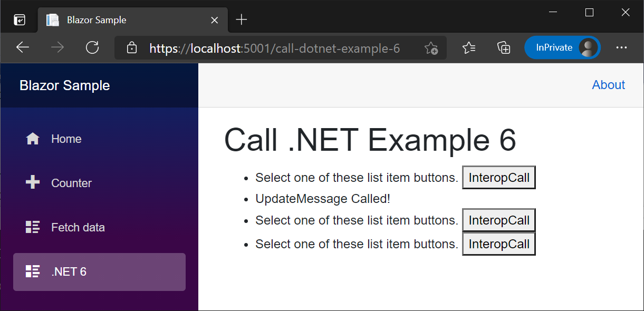Viewport: 644px width, 311px height.
Task: Reload the page with refresh button
Action: [92, 47]
